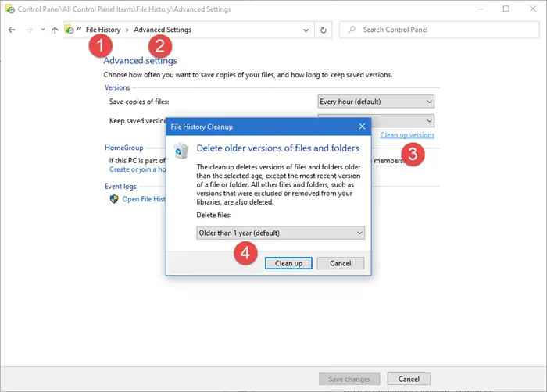
Task: Click the Advanced settings heading
Action: coord(140,61)
